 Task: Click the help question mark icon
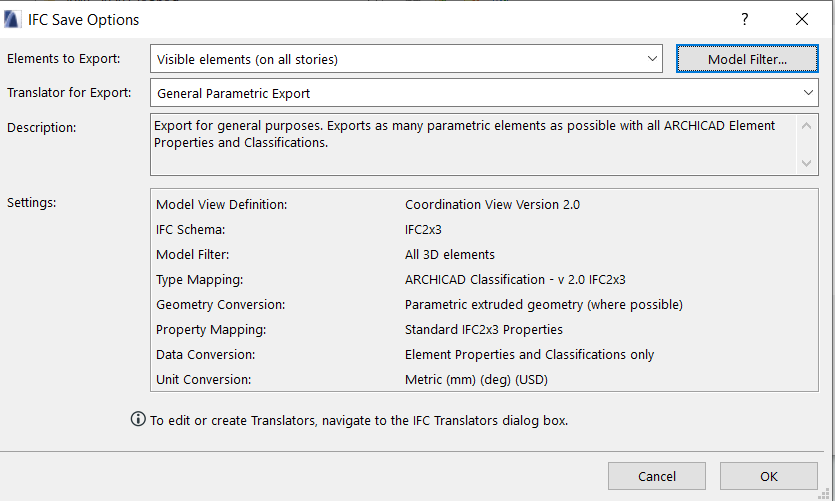(x=744, y=19)
